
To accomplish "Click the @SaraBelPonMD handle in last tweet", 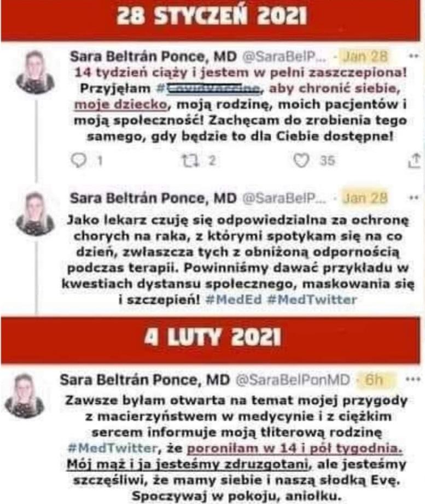I will pyautogui.click(x=293, y=380).
